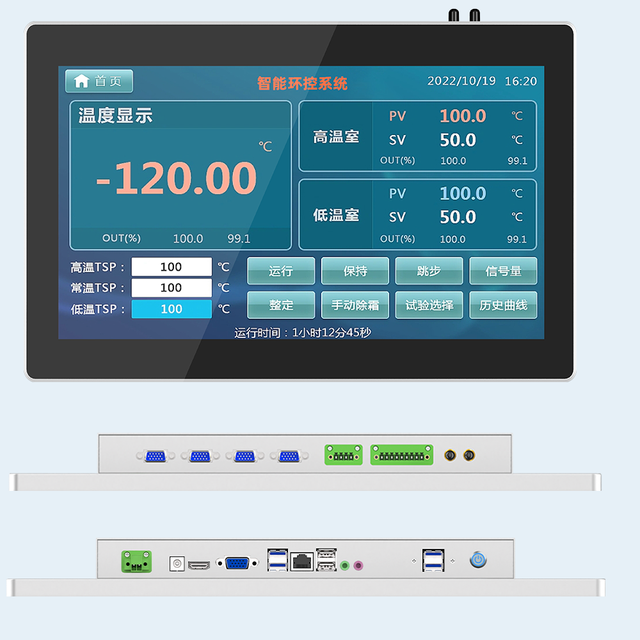The image size is (640, 640).
Task: Edit the 高温TSP input field
Action: (x=171, y=267)
